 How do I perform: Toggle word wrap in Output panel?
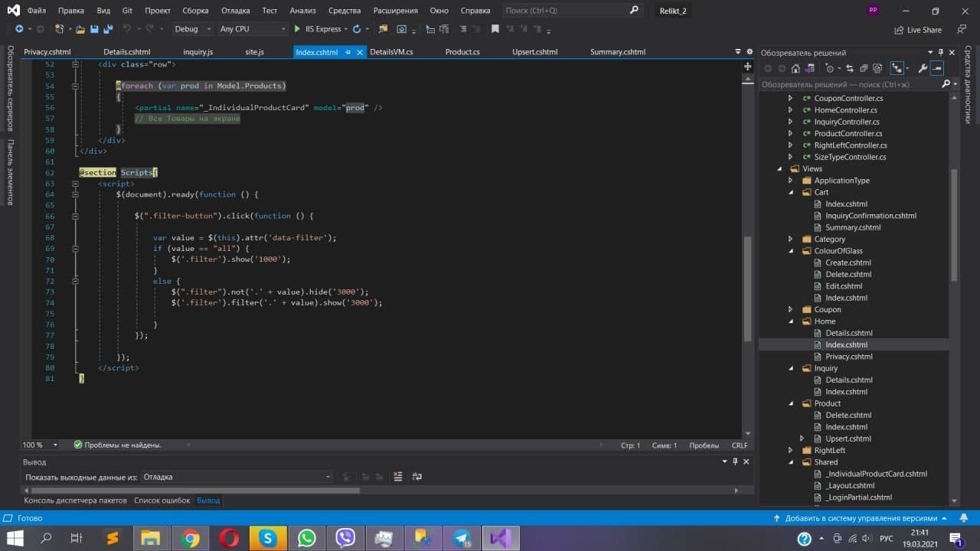pyautogui.click(x=416, y=477)
